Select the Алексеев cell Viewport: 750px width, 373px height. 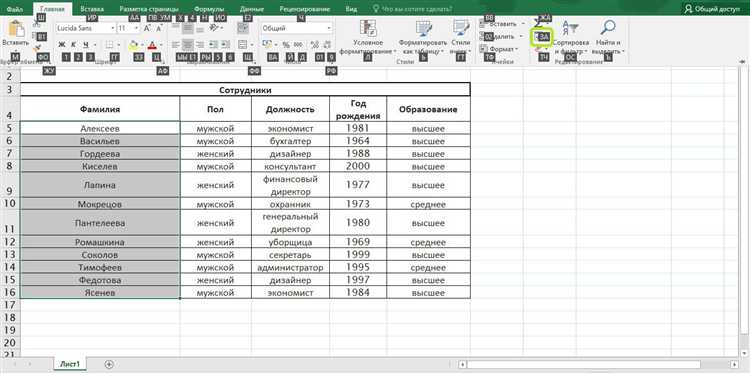(100, 128)
